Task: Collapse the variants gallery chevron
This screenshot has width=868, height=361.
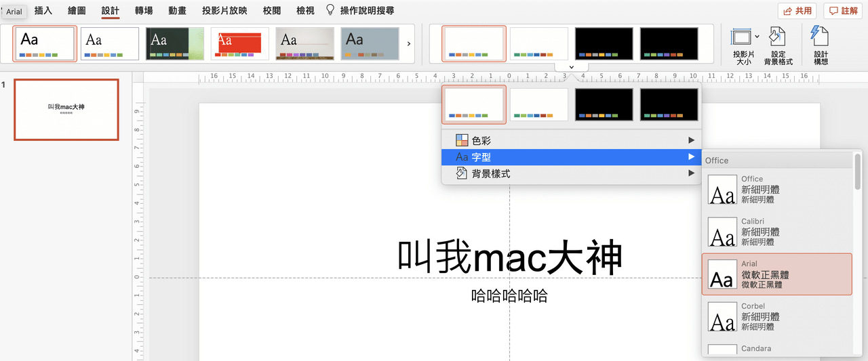Action: (571, 67)
